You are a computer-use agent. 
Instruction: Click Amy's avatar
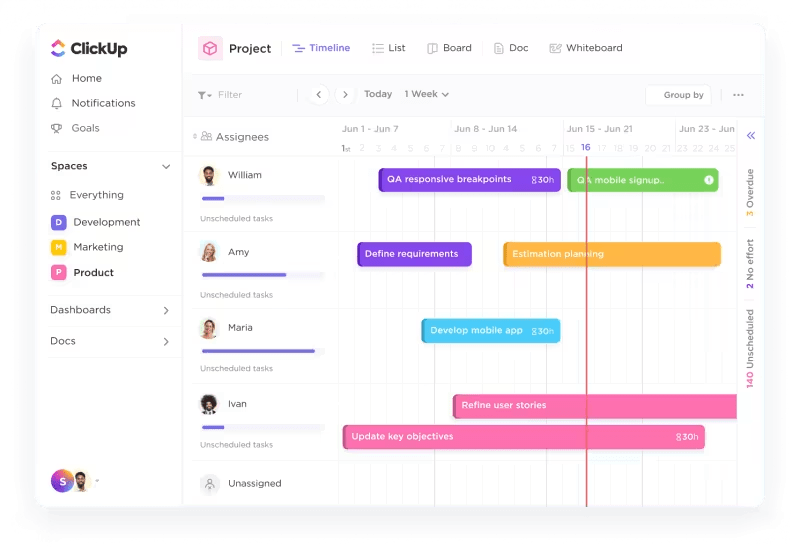tap(209, 252)
